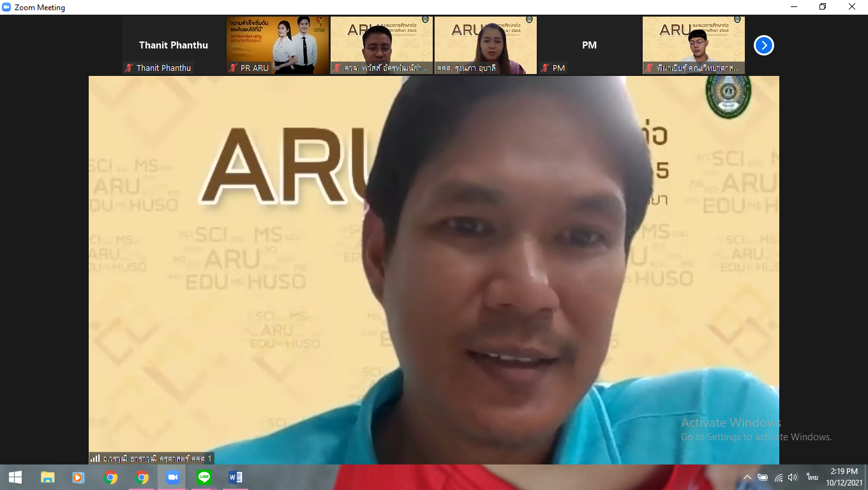Select the PM participant tile
The width and height of the screenshot is (868, 490).
(589, 45)
